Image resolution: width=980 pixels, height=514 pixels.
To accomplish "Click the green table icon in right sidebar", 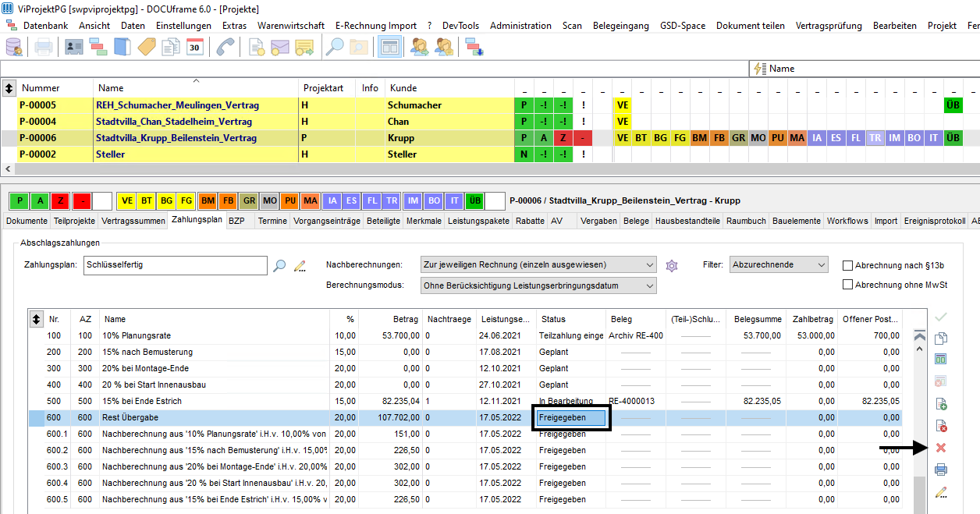I will tap(941, 360).
